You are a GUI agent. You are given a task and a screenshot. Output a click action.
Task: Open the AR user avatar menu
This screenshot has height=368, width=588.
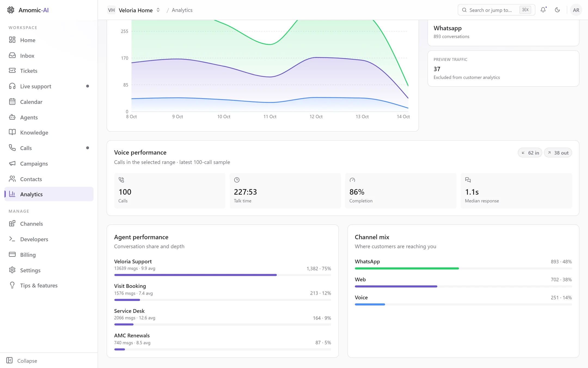point(576,10)
